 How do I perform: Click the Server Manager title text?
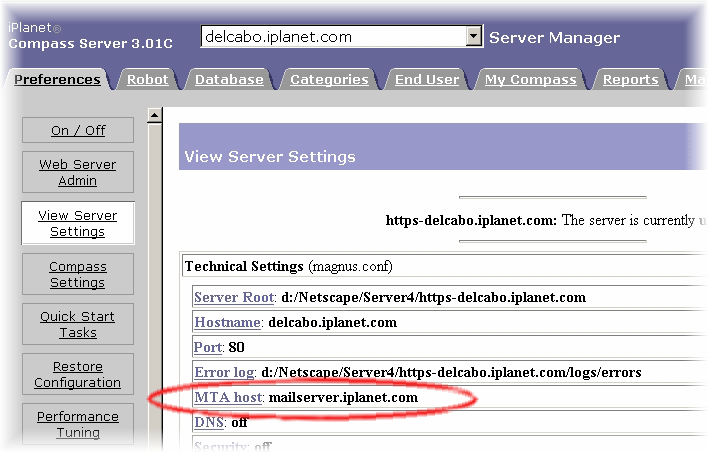pos(554,38)
